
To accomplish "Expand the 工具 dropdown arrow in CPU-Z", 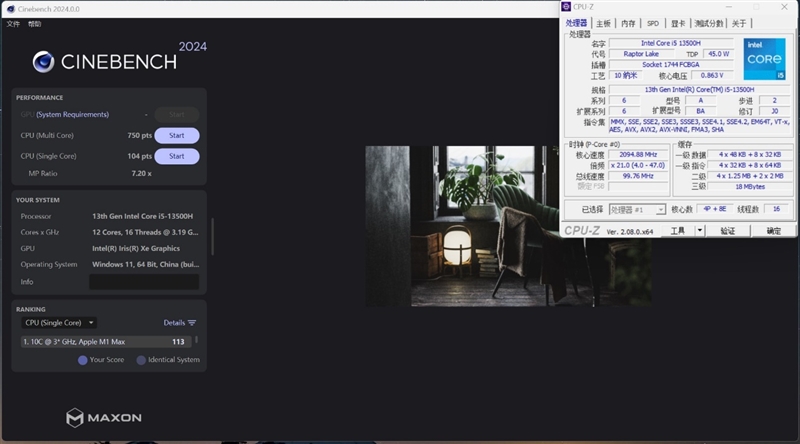I will coord(700,231).
